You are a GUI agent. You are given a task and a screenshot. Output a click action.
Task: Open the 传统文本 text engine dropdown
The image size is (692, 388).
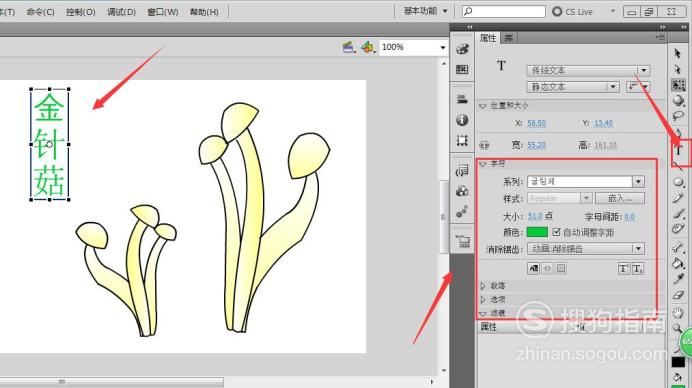tap(588, 71)
